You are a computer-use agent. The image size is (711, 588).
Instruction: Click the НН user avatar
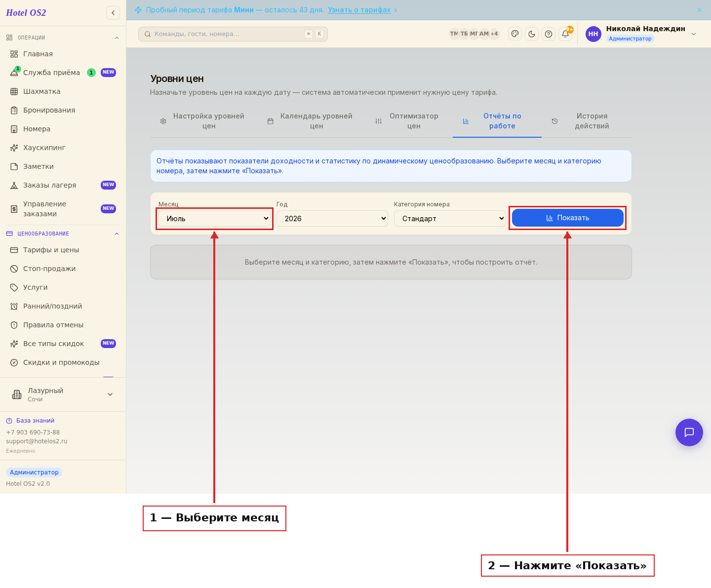click(593, 34)
